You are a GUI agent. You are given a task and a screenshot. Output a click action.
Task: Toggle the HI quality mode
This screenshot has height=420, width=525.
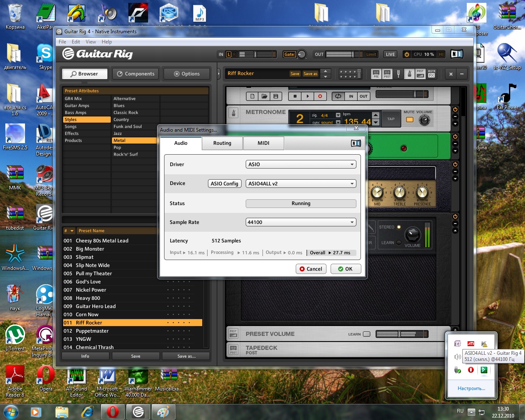point(441,54)
